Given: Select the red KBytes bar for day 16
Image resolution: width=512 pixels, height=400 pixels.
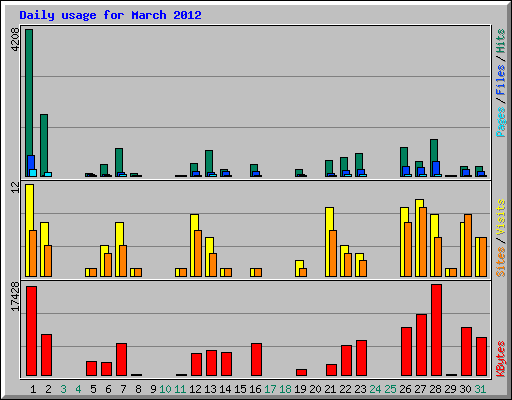Looking at the screenshot, I should pos(256,360).
